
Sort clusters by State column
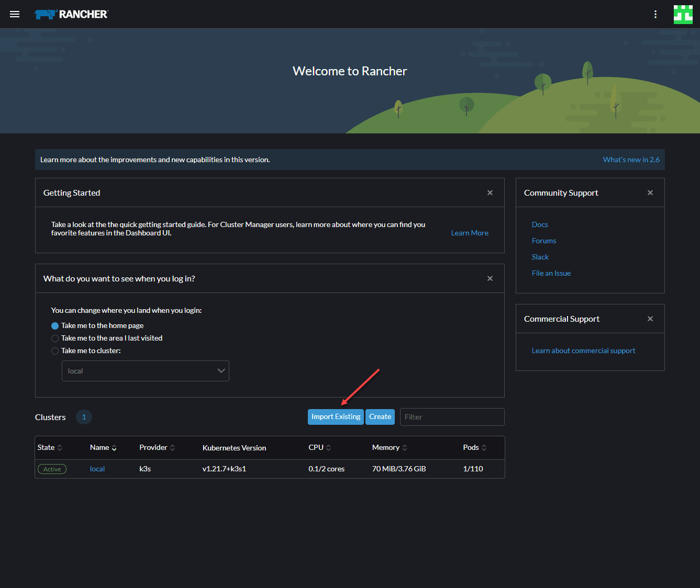[x=50, y=447]
